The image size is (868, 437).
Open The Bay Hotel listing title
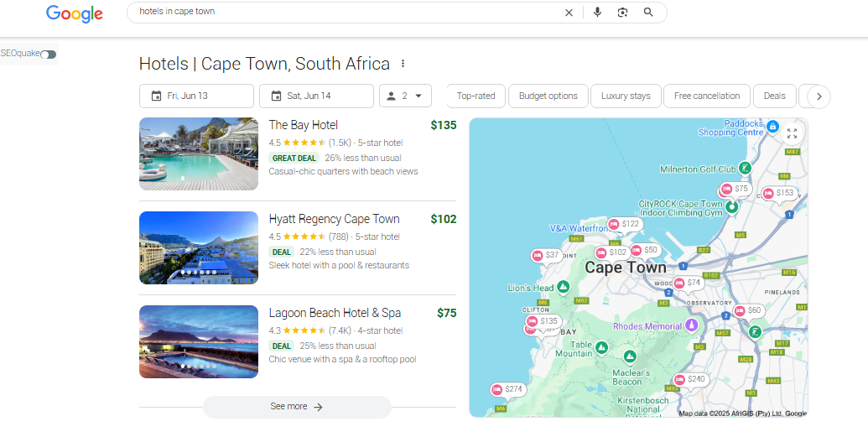pos(304,125)
